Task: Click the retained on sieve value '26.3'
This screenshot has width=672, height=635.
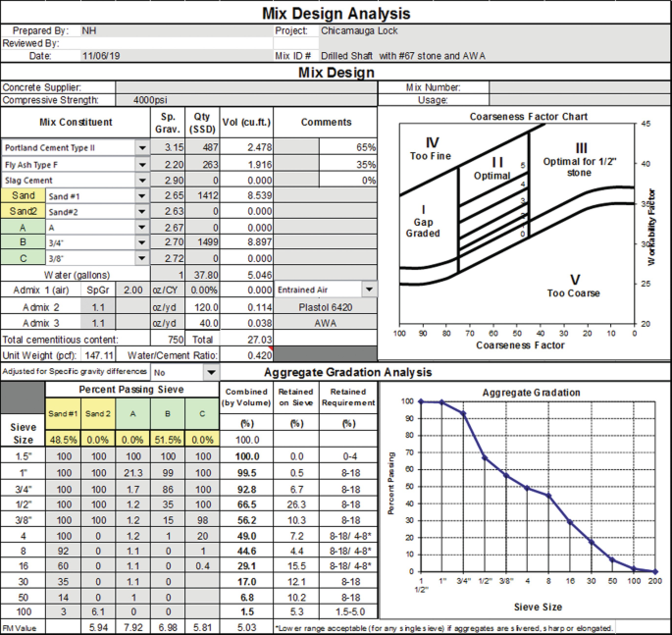Action: 296,504
